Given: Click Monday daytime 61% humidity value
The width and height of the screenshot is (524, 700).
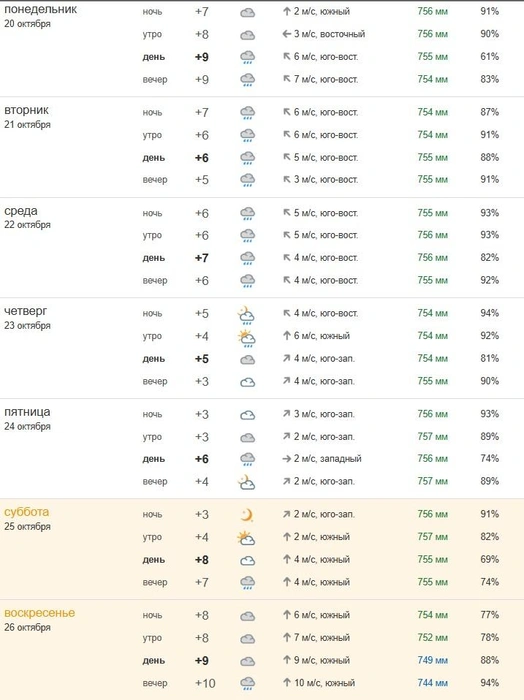Looking at the screenshot, I should (x=489, y=57).
